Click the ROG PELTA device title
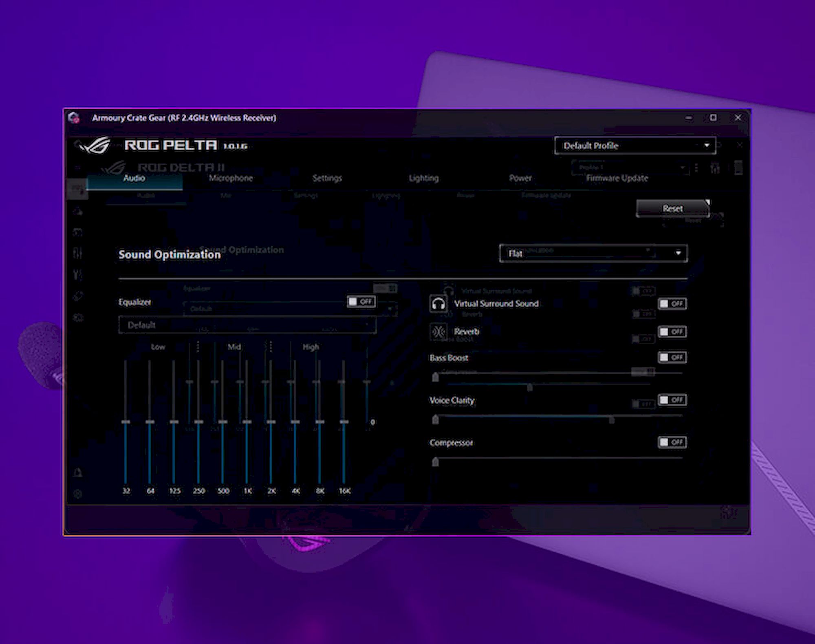Screen dimensions: 815x644 171,145
